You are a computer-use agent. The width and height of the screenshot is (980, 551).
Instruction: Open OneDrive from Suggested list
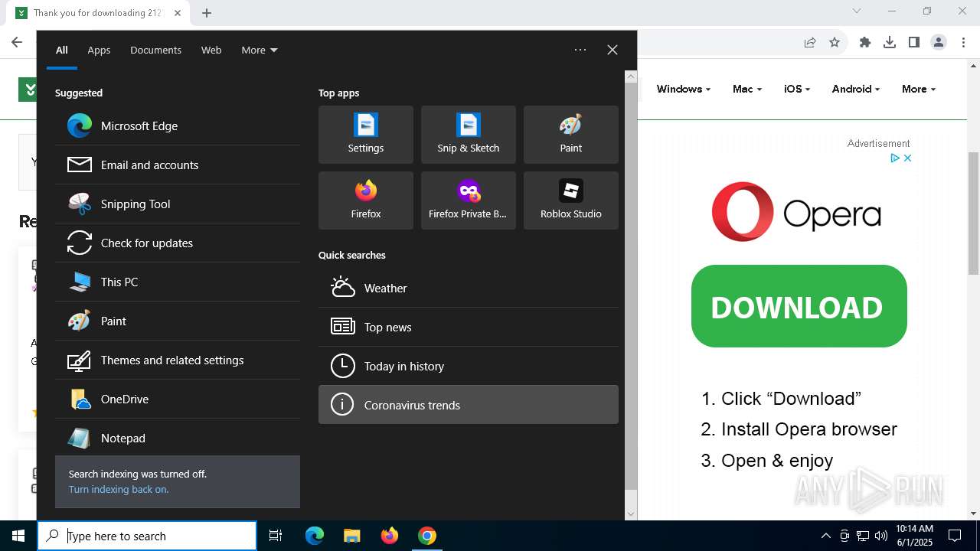point(178,399)
